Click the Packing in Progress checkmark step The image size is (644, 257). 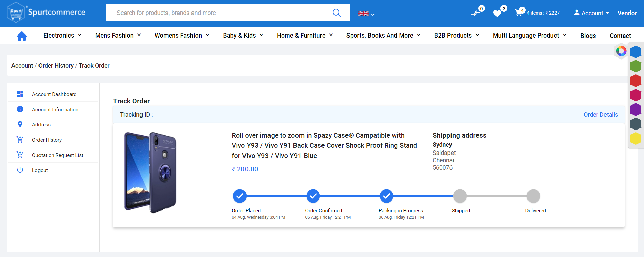pos(386,196)
